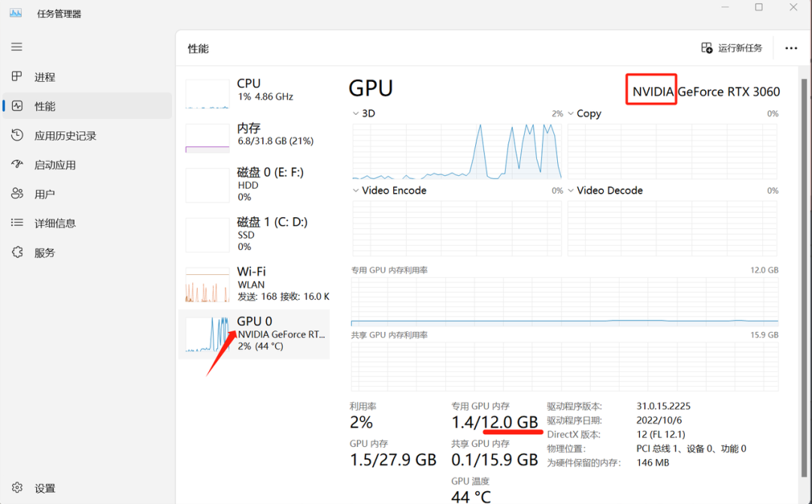
Task: Select the 磁盘 0 mini graph
Action: (208, 186)
